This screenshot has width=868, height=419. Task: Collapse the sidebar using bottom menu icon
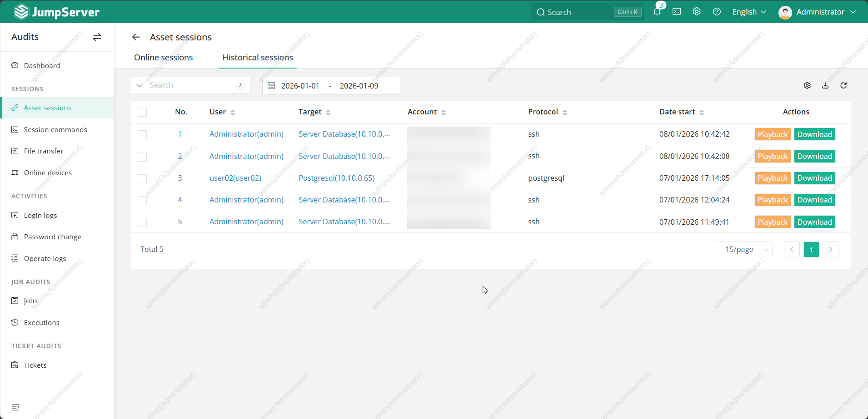15,407
